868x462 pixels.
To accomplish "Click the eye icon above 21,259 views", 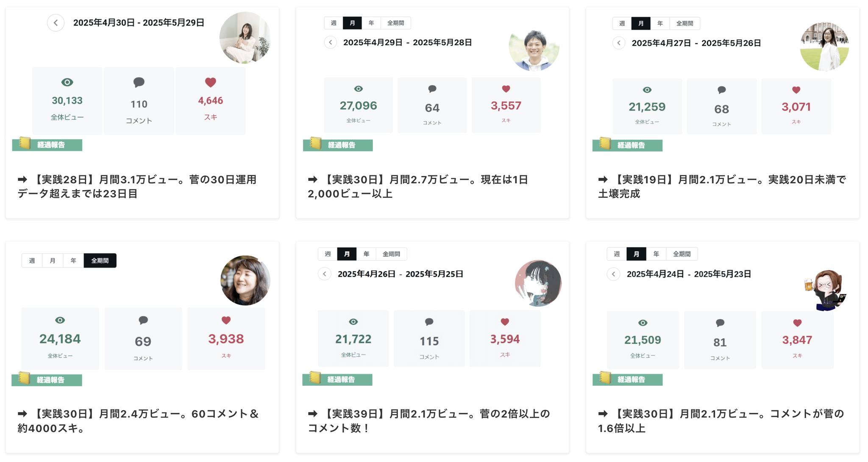I will click(x=647, y=90).
